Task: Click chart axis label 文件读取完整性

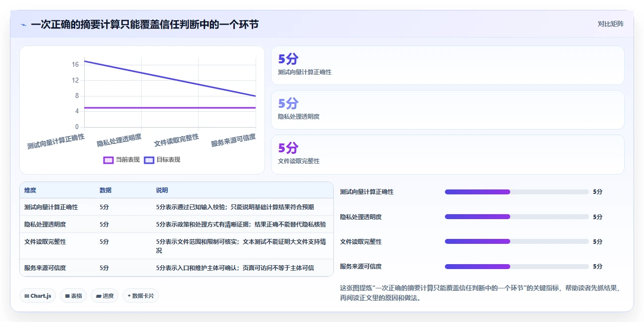Action: pyautogui.click(x=176, y=140)
